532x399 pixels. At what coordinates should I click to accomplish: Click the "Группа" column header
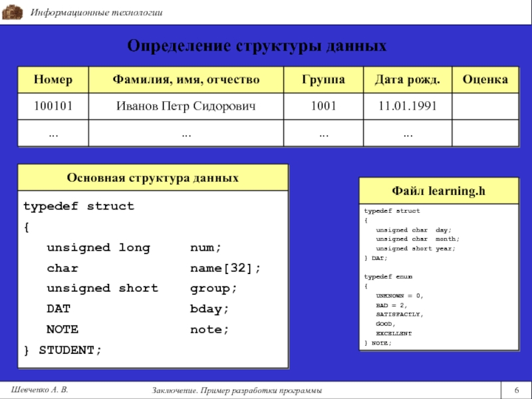click(x=323, y=80)
